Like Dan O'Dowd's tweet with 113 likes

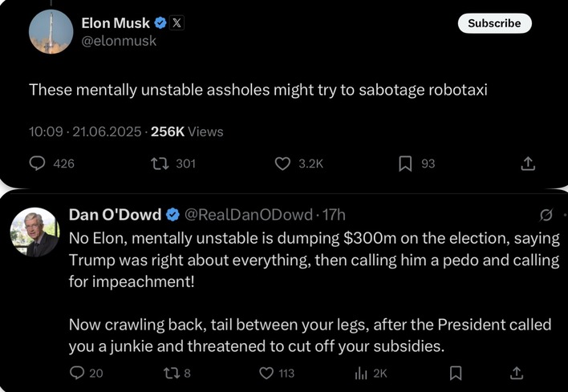[x=268, y=373]
